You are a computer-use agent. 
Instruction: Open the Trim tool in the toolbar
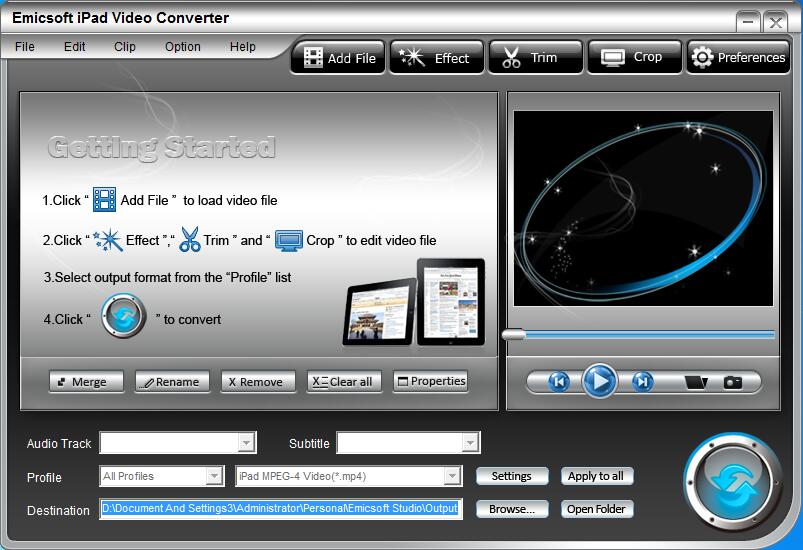[x=535, y=57]
